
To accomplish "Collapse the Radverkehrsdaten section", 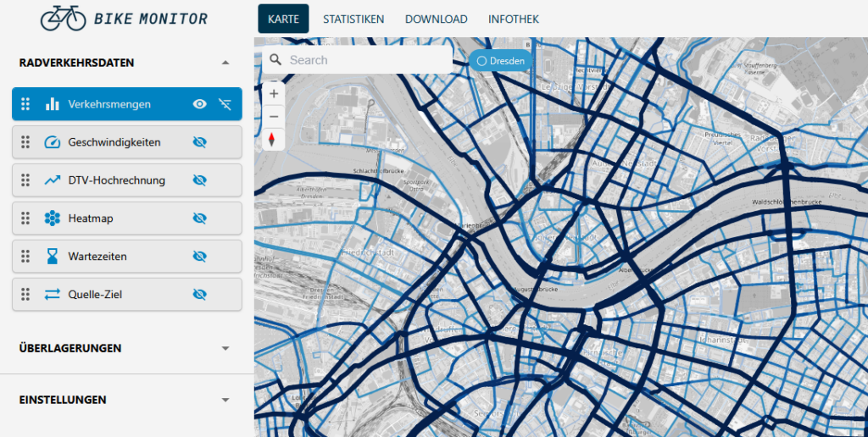I will (x=225, y=63).
